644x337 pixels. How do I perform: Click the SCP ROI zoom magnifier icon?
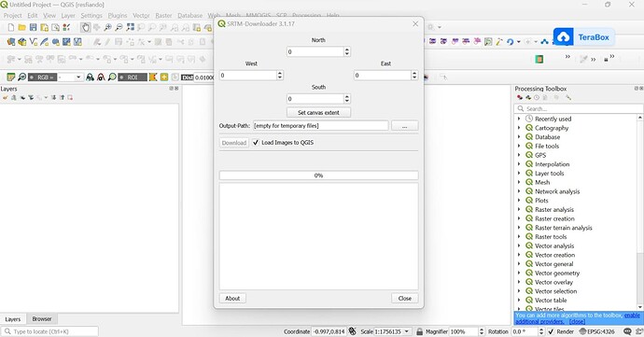pyautogui.click(x=112, y=77)
